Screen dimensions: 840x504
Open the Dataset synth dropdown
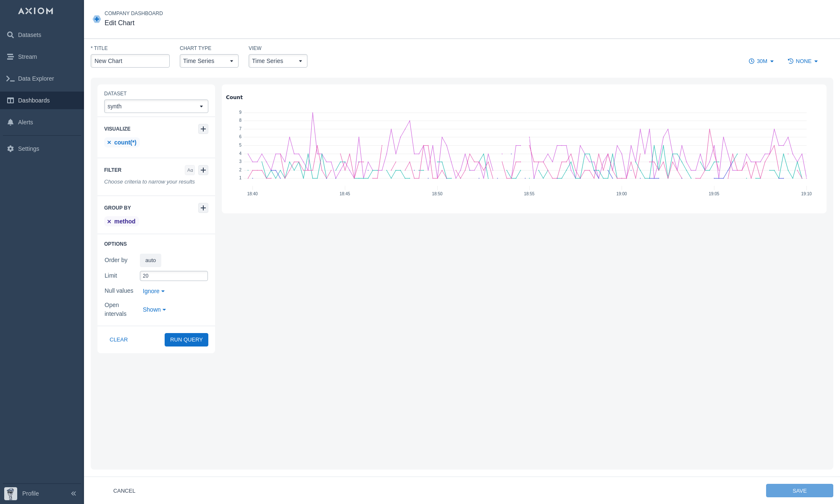(156, 106)
